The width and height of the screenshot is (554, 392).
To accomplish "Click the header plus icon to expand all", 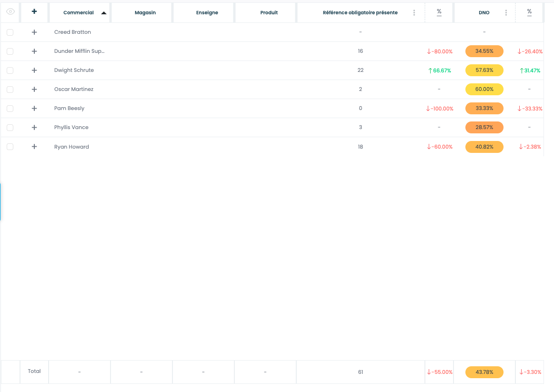I will (34, 11).
